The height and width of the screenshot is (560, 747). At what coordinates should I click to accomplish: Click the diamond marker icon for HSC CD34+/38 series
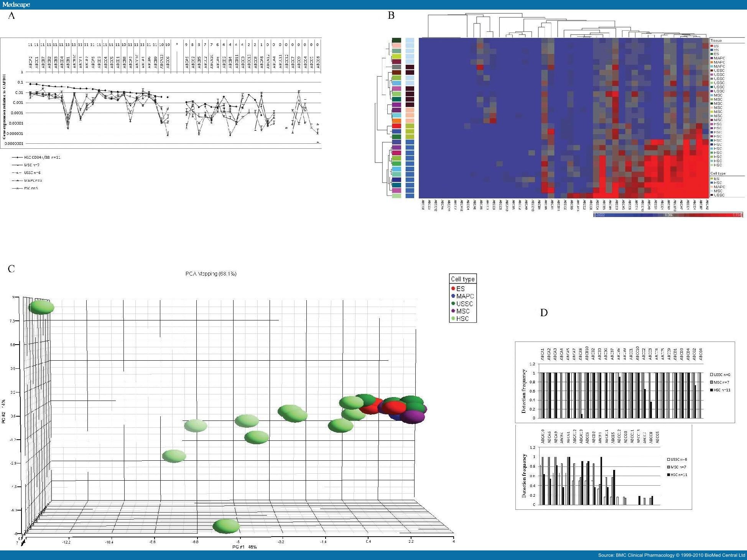click(18, 158)
